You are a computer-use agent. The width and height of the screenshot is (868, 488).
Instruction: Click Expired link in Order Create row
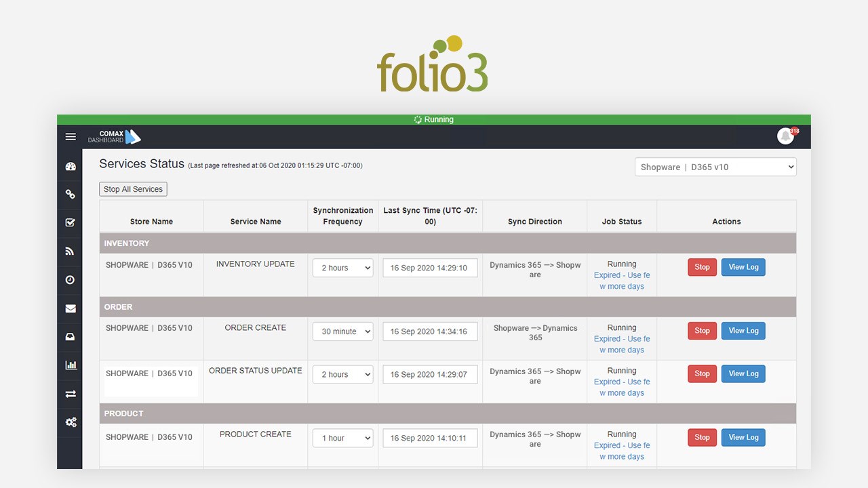pyautogui.click(x=622, y=344)
